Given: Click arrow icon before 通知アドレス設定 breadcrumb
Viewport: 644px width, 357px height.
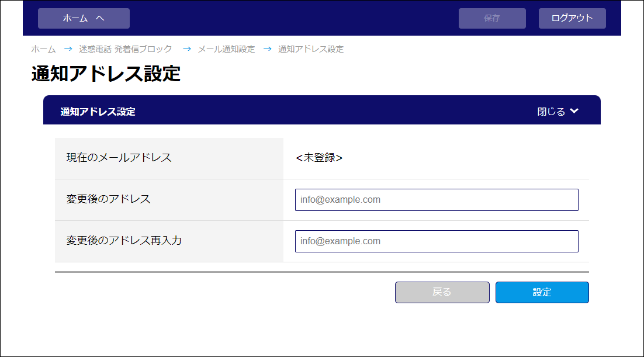Looking at the screenshot, I should point(268,49).
